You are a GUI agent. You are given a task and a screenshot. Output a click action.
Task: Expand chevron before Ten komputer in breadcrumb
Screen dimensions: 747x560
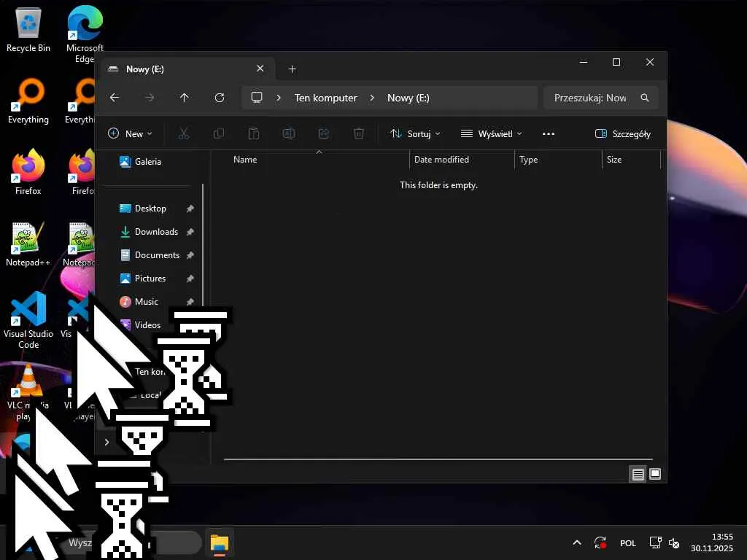[279, 98]
